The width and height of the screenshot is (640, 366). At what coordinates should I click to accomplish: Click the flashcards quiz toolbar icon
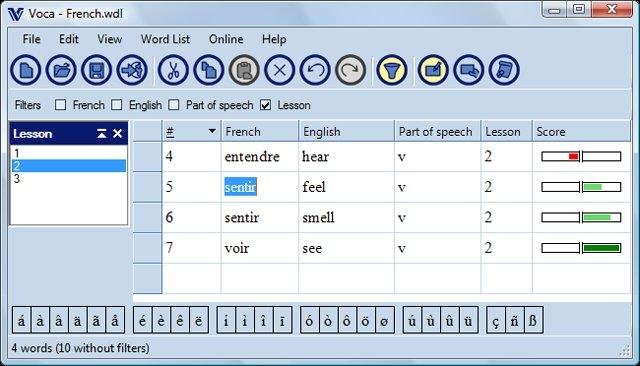(x=469, y=70)
